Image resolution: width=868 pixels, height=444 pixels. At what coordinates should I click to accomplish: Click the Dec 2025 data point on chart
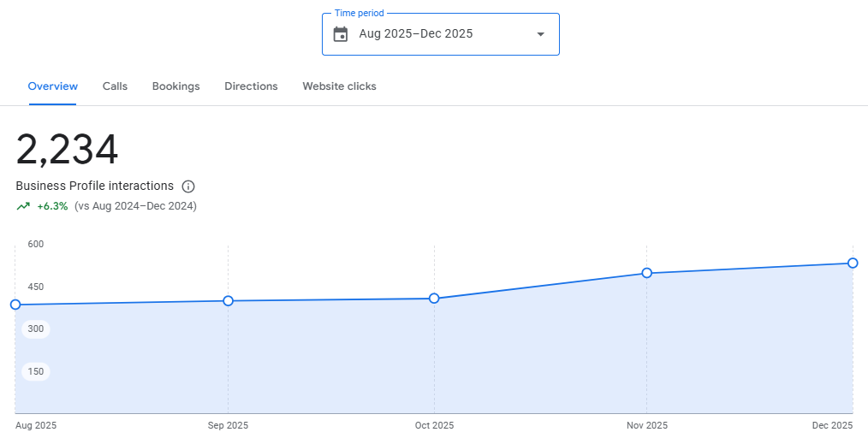pos(853,263)
